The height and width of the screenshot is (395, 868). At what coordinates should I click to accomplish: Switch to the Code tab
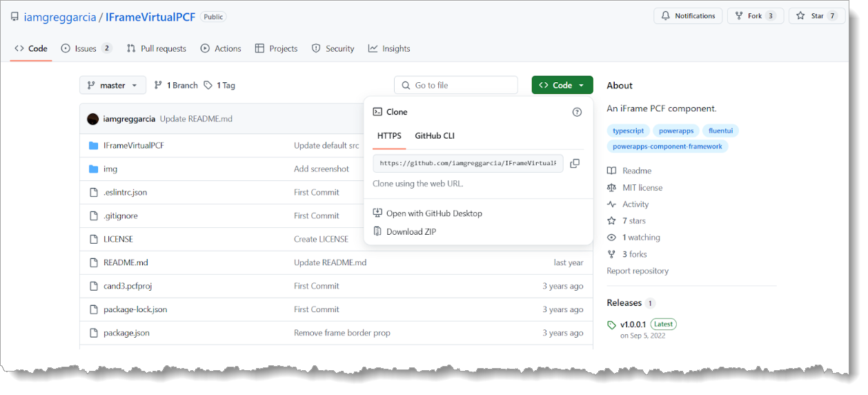pyautogui.click(x=31, y=48)
